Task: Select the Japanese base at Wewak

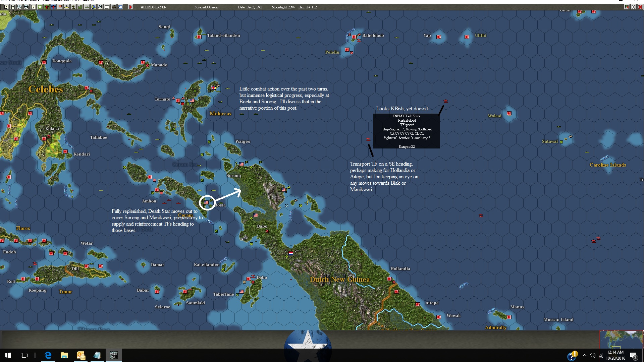Action: pyautogui.click(x=439, y=317)
